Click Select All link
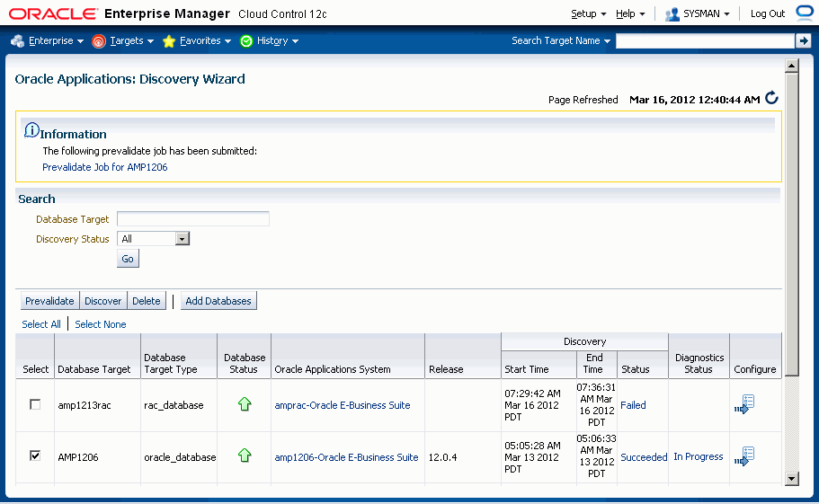 pyautogui.click(x=41, y=324)
